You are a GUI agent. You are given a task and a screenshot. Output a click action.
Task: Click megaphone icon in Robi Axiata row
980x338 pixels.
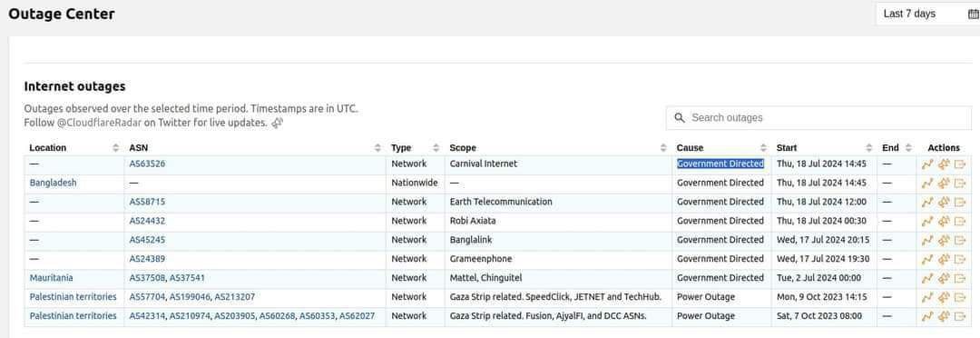click(x=944, y=221)
